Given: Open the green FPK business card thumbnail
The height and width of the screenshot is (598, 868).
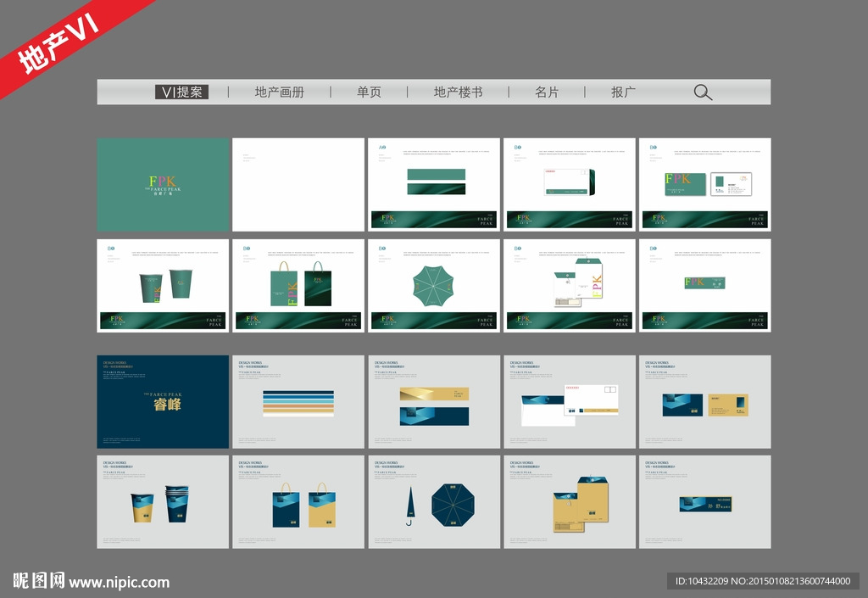Looking at the screenshot, I should 705,184.
